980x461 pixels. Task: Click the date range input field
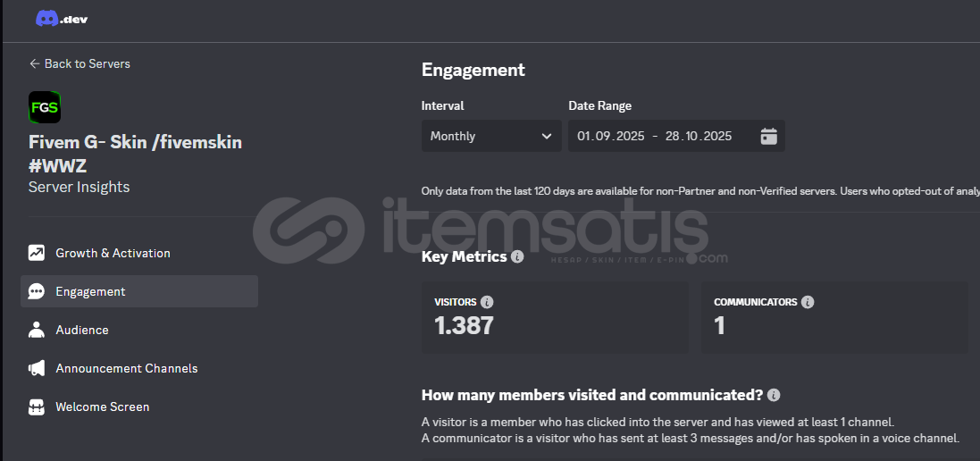[655, 136]
